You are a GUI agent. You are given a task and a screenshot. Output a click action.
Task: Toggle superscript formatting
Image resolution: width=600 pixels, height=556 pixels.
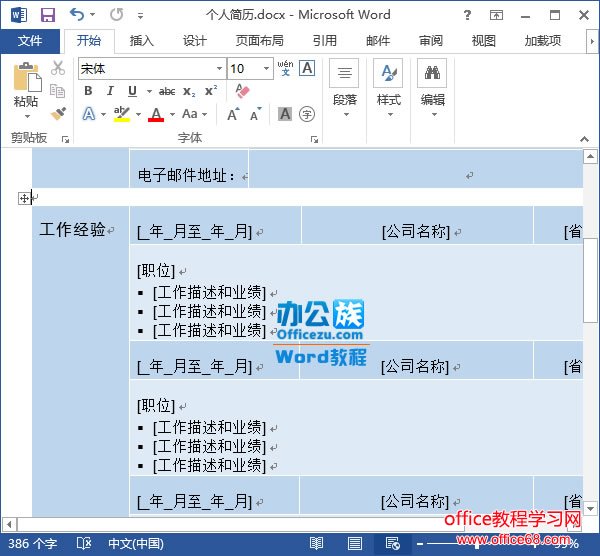[x=211, y=91]
